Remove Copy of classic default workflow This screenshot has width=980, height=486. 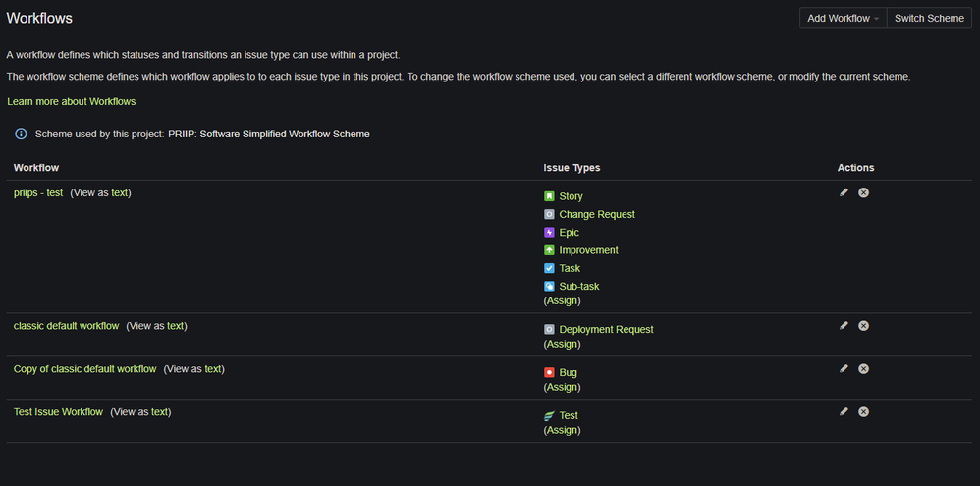[x=864, y=368]
